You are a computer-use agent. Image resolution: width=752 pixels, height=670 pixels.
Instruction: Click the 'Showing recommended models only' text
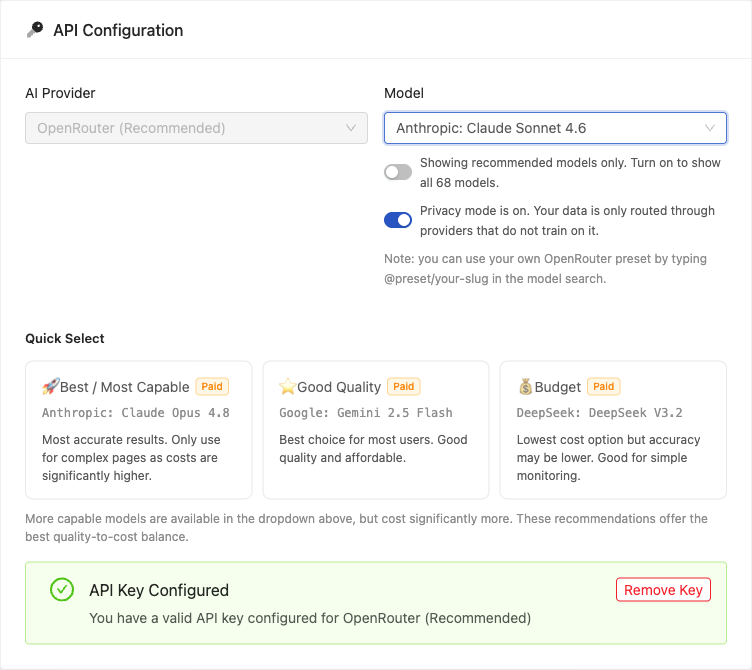[x=570, y=173]
